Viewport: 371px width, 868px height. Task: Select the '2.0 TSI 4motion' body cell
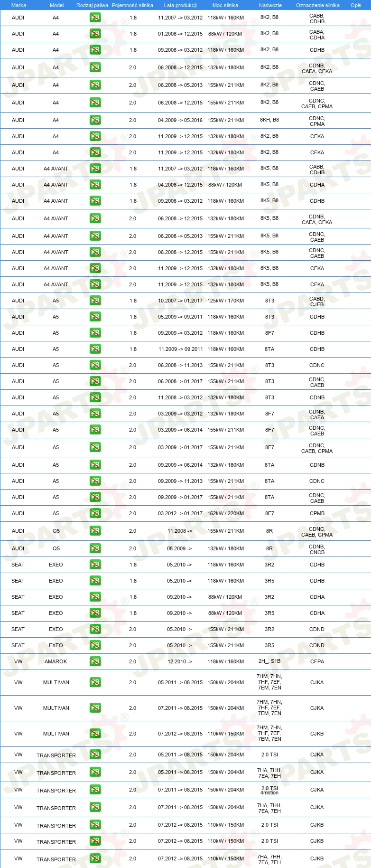pyautogui.click(x=269, y=790)
